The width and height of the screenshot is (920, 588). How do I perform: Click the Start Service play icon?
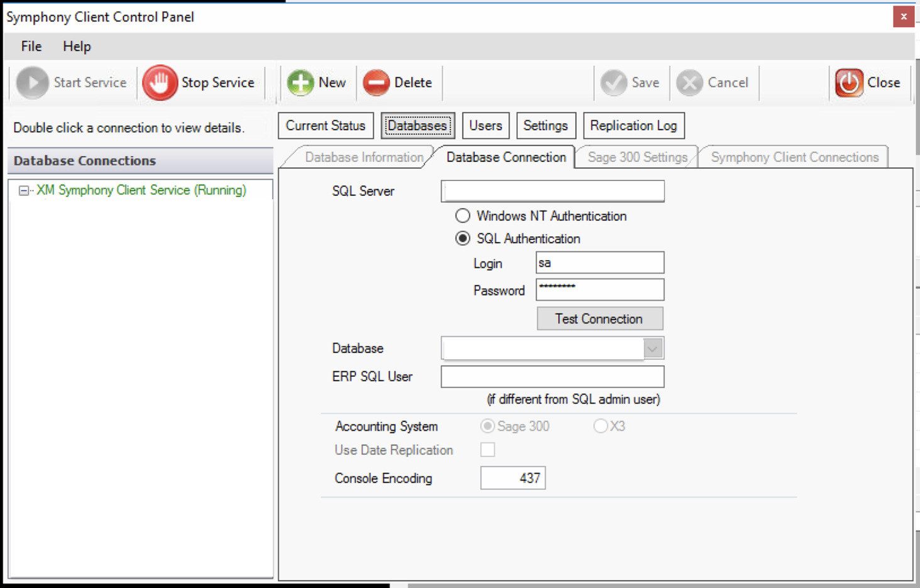[33, 82]
